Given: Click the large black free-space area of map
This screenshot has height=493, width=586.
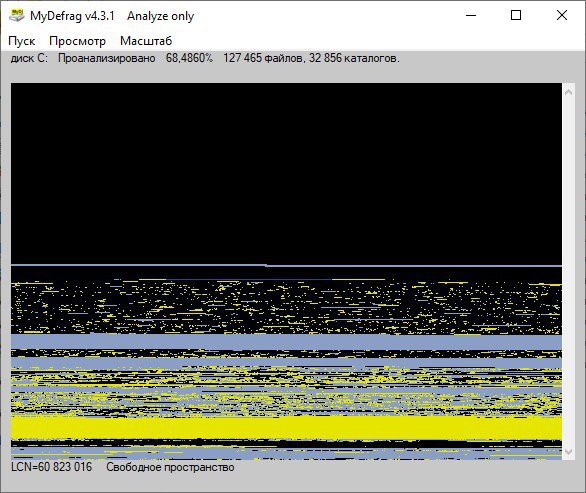Looking at the screenshot, I should (286, 174).
